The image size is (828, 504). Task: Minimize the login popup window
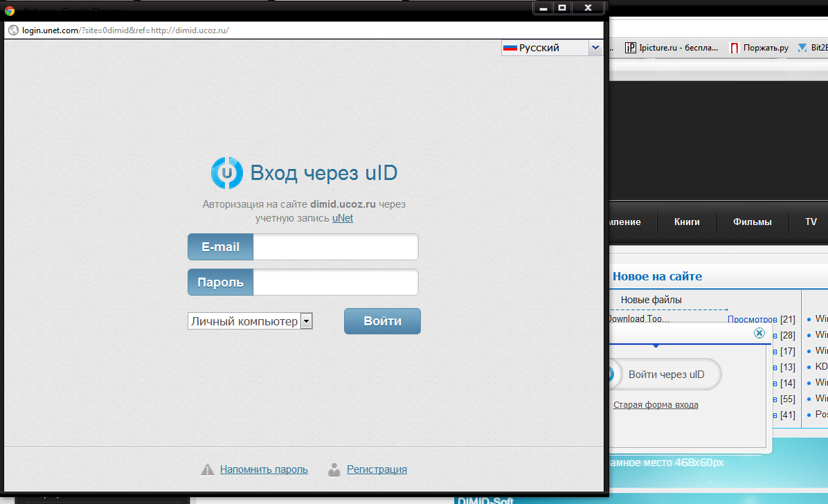pyautogui.click(x=543, y=8)
